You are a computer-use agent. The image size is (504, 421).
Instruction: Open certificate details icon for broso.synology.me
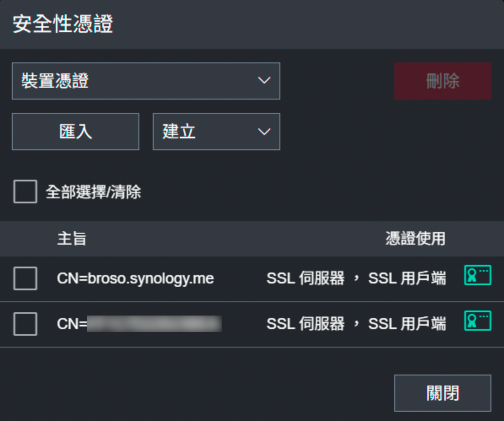click(x=477, y=275)
